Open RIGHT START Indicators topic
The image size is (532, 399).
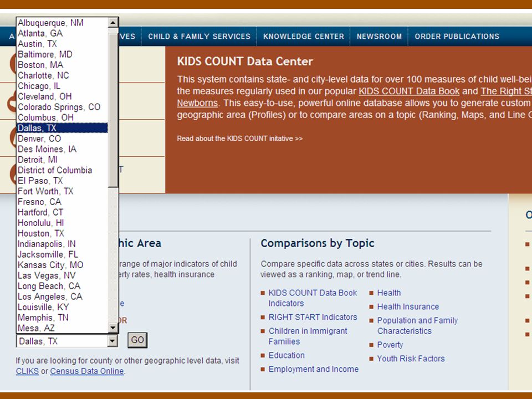pyautogui.click(x=313, y=317)
